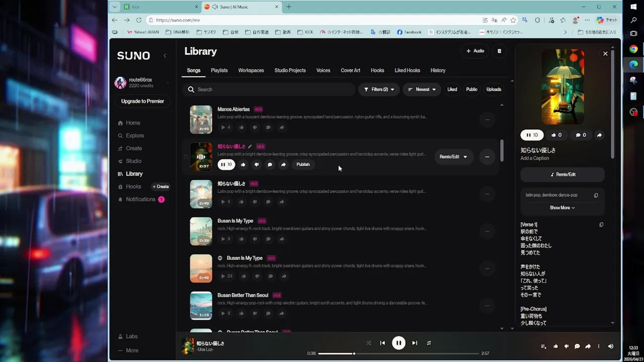Pause from details panel play count pill

click(532, 135)
